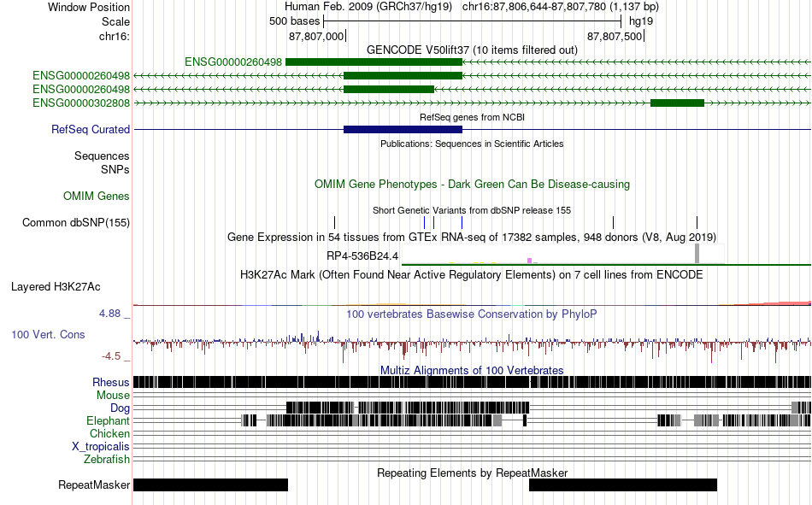Click the X_tropicalis alignment label
The height and width of the screenshot is (505, 812).
pyautogui.click(x=101, y=447)
